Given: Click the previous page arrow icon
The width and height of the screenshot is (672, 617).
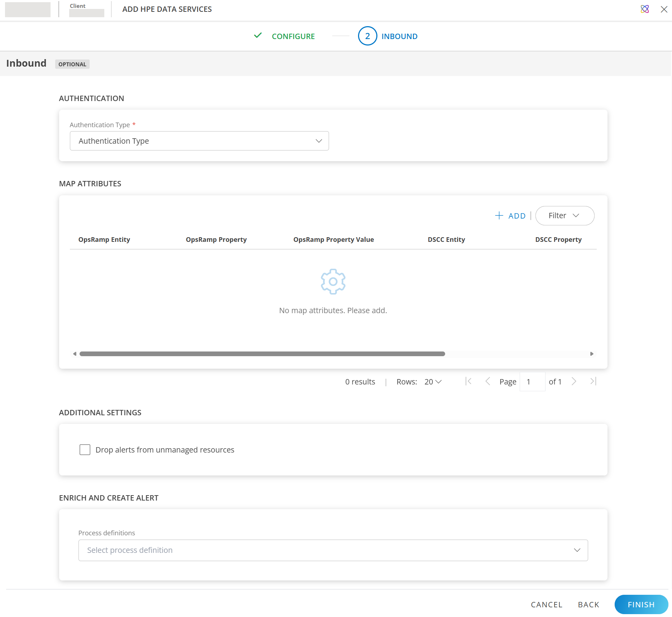Looking at the screenshot, I should click(488, 381).
